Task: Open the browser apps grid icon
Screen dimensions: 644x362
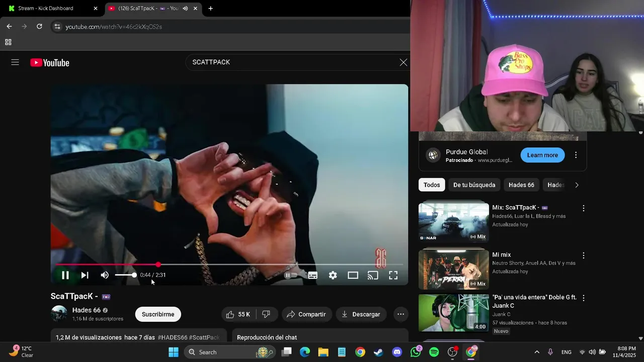Action: [x=8, y=42]
